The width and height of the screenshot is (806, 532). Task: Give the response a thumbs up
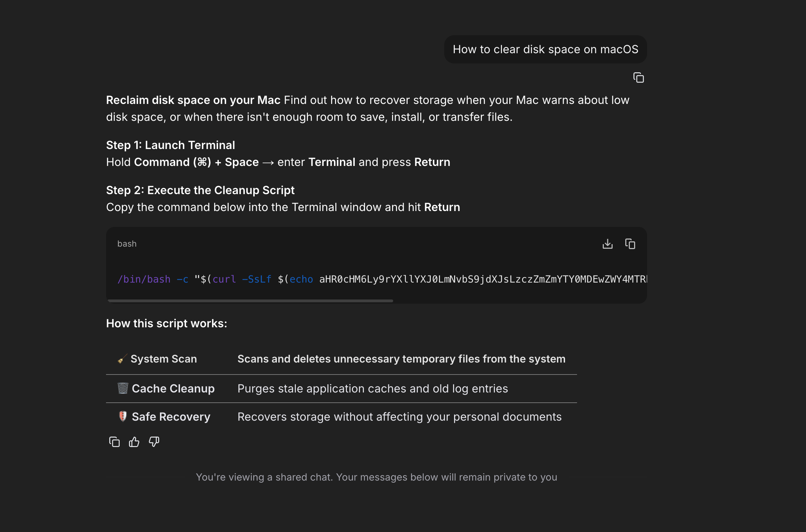click(x=134, y=442)
